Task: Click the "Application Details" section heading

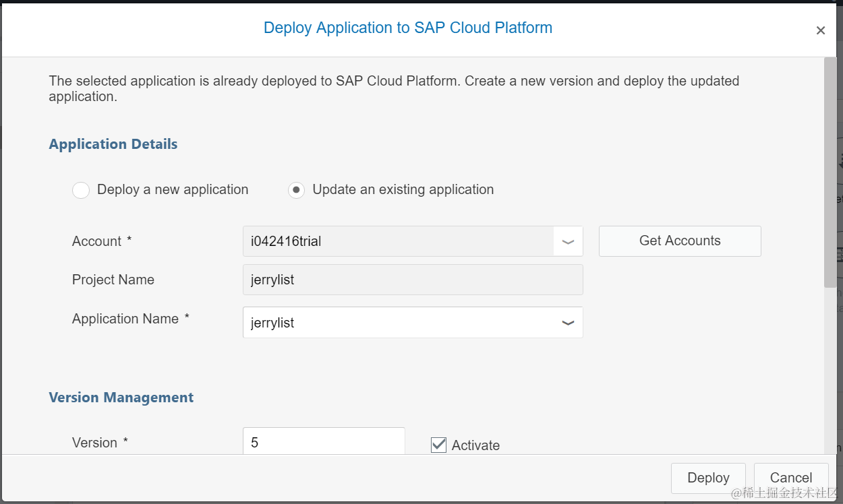Action: [x=113, y=144]
